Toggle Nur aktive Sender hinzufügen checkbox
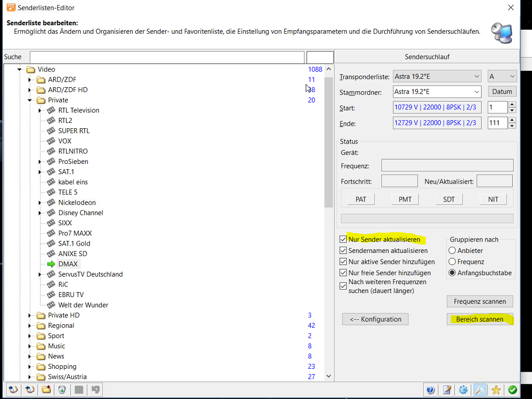The image size is (532, 399). tap(343, 262)
